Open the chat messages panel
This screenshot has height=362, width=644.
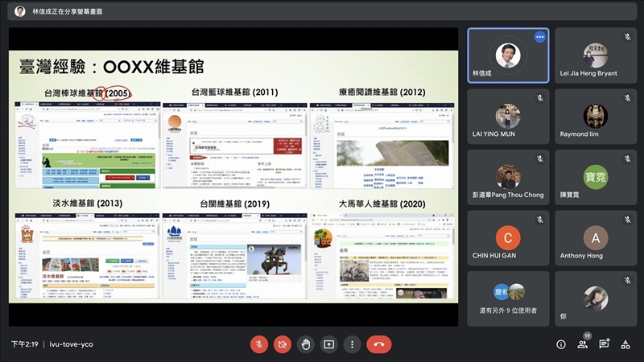(604, 344)
